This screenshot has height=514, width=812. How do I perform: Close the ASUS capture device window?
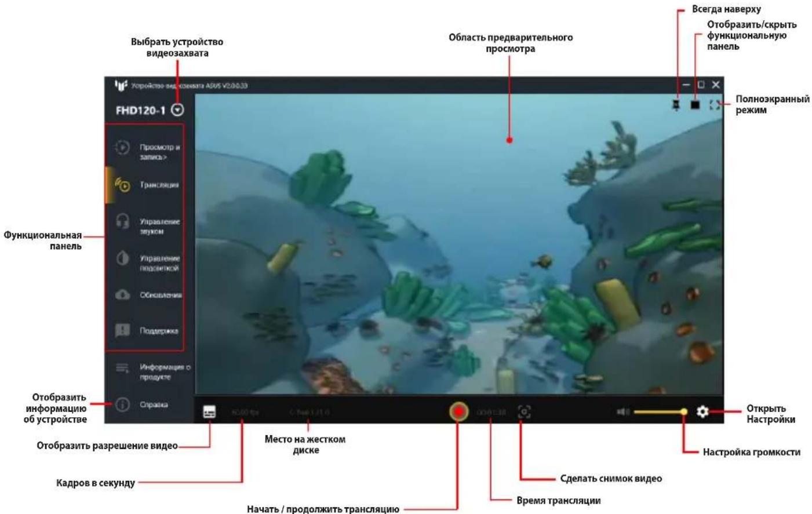click(716, 85)
